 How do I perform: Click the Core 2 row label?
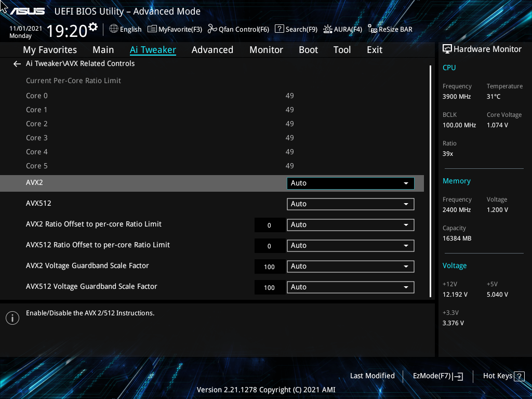[37, 124]
